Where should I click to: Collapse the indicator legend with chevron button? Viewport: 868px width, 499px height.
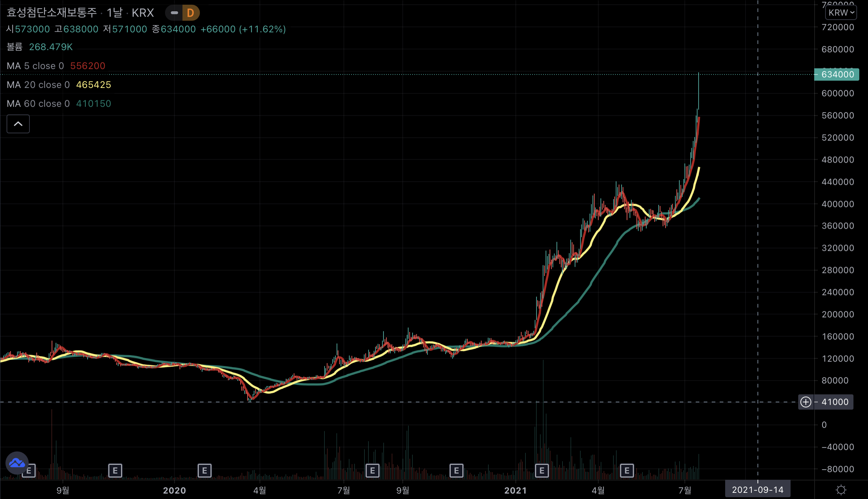click(x=18, y=124)
